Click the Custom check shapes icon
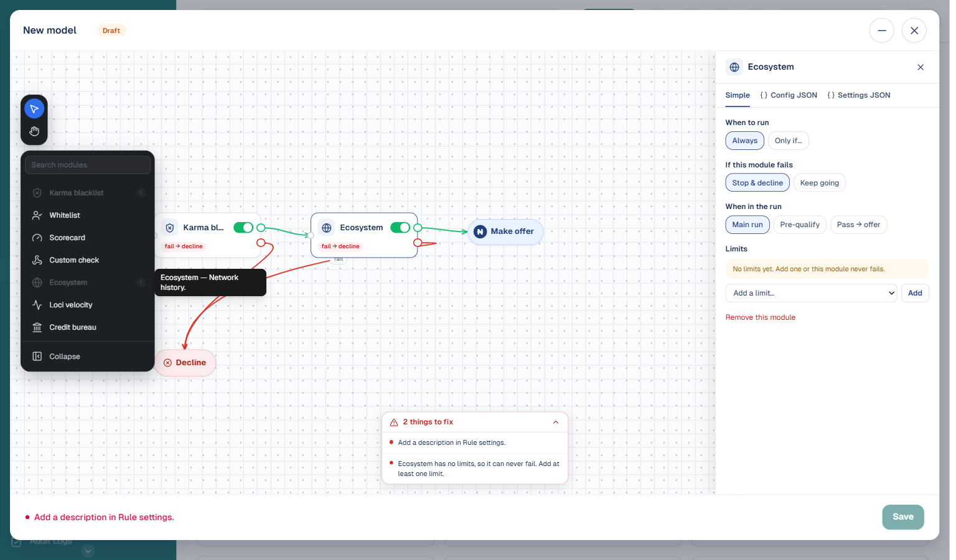 click(x=37, y=260)
